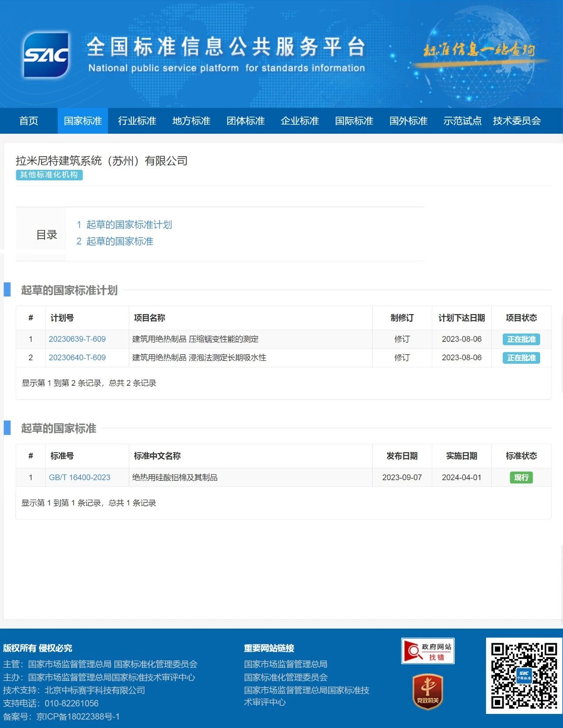The height and width of the screenshot is (728, 563).
Task: Jump to 起草的国家标准计划 in table of contents
Action: pyautogui.click(x=129, y=225)
